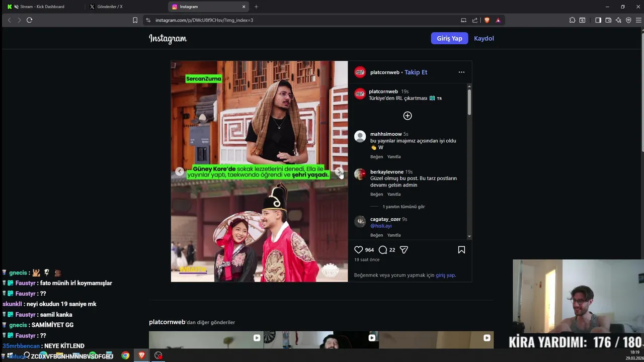This screenshot has height=362, width=644.
Task: Open a new browser tab
Action: pyautogui.click(x=256, y=7)
